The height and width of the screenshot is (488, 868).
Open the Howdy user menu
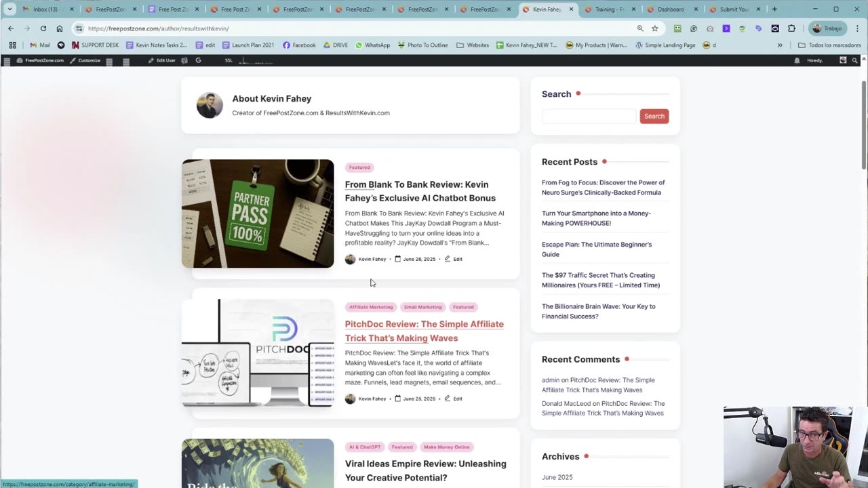826,60
